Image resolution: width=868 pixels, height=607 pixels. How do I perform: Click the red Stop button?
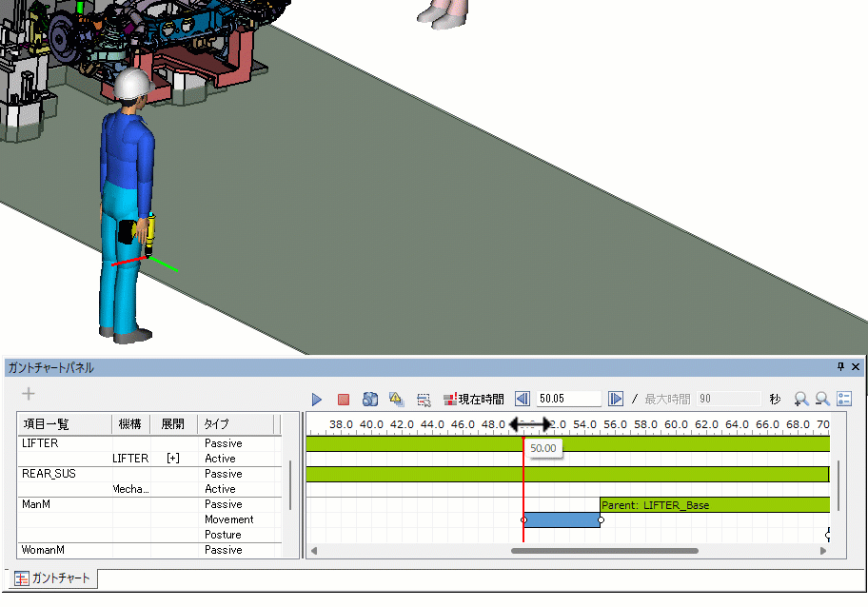click(344, 400)
